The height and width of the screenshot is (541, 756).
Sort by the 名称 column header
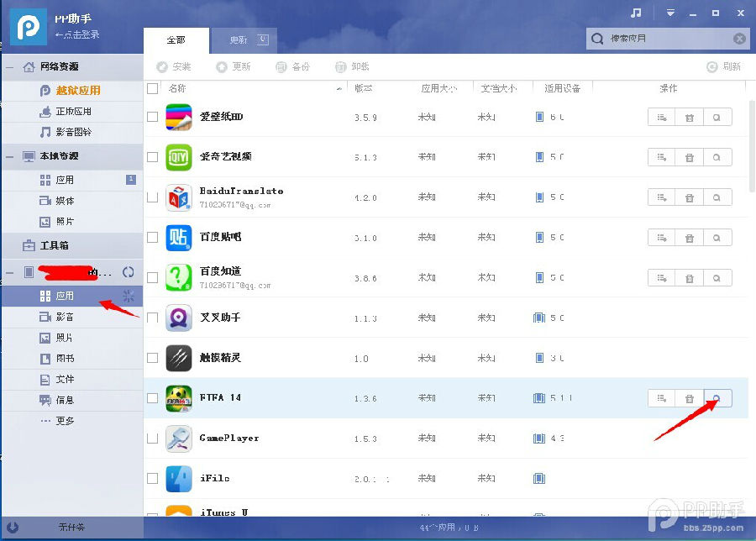[177, 88]
